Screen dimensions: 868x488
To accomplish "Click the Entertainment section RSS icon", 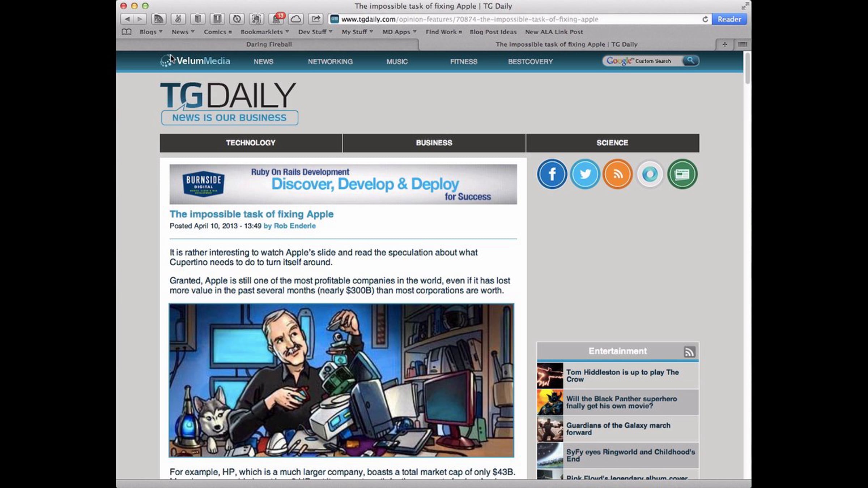I will 689,352.
